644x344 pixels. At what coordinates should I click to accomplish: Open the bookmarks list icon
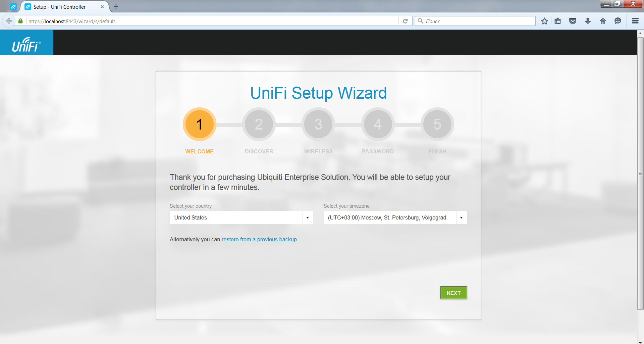557,21
